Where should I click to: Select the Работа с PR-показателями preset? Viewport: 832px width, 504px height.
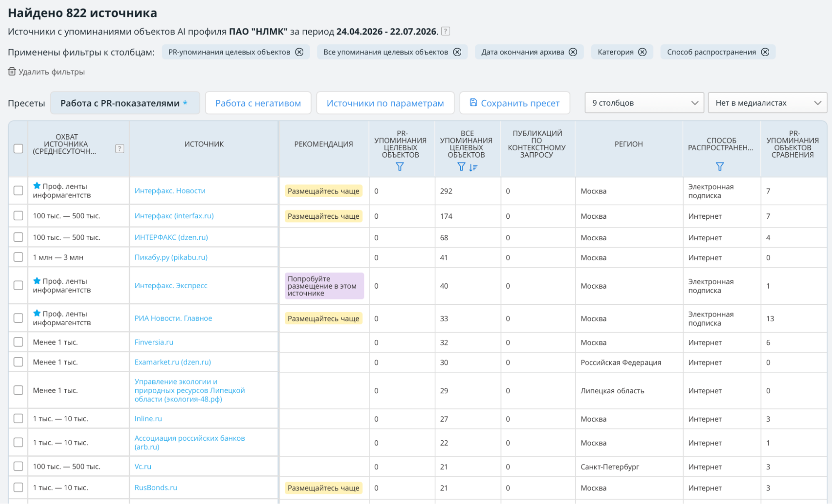125,103
